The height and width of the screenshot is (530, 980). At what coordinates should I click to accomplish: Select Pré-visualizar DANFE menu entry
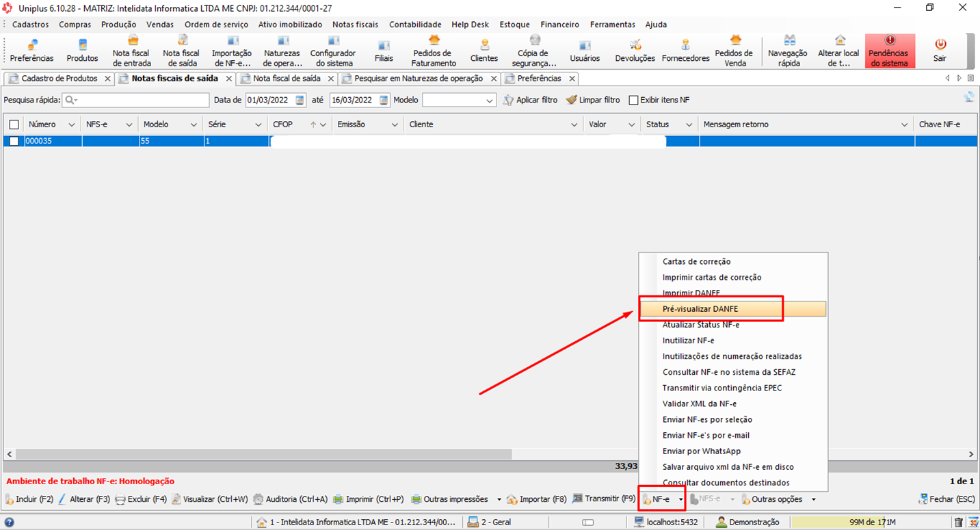click(x=732, y=309)
